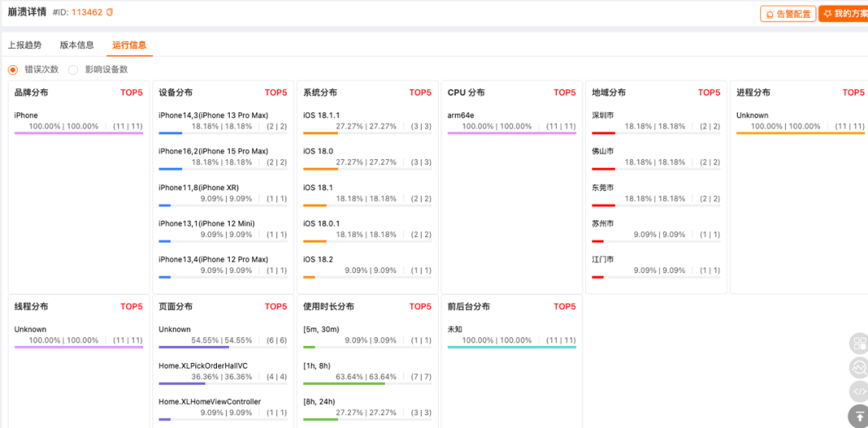This screenshot has height=428, width=868.
Task: Click TOP5 in the 使用时长分布 card
Action: coord(420,307)
